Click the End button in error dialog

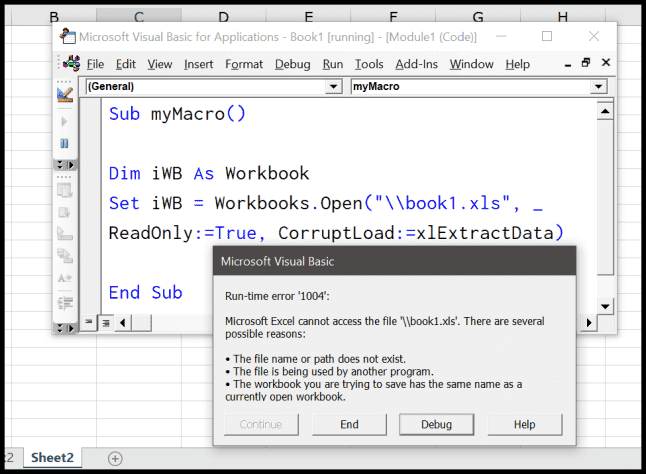tap(349, 424)
